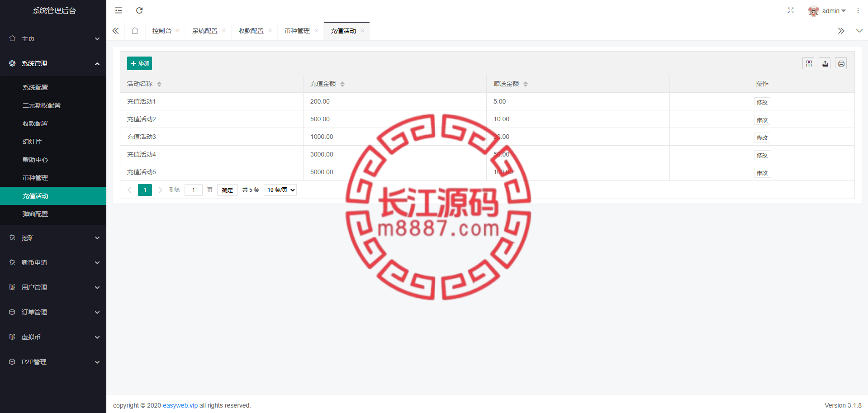The width and height of the screenshot is (868, 413).
Task: Click 修改 for 充值活动2
Action: coord(762,120)
